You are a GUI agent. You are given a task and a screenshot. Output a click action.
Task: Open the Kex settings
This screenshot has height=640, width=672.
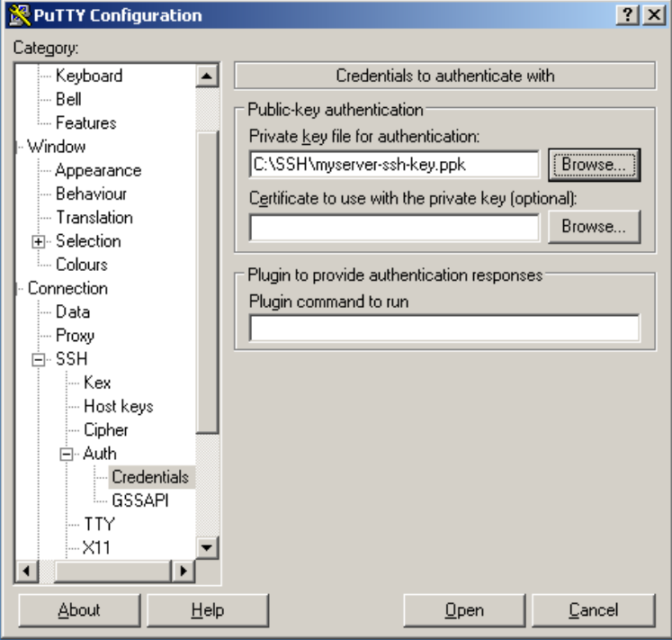pyautogui.click(x=97, y=383)
